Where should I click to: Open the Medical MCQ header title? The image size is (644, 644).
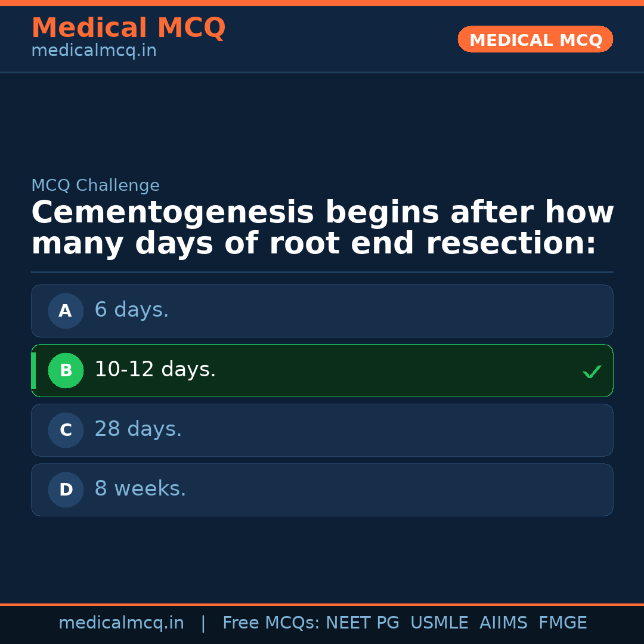coord(128,28)
